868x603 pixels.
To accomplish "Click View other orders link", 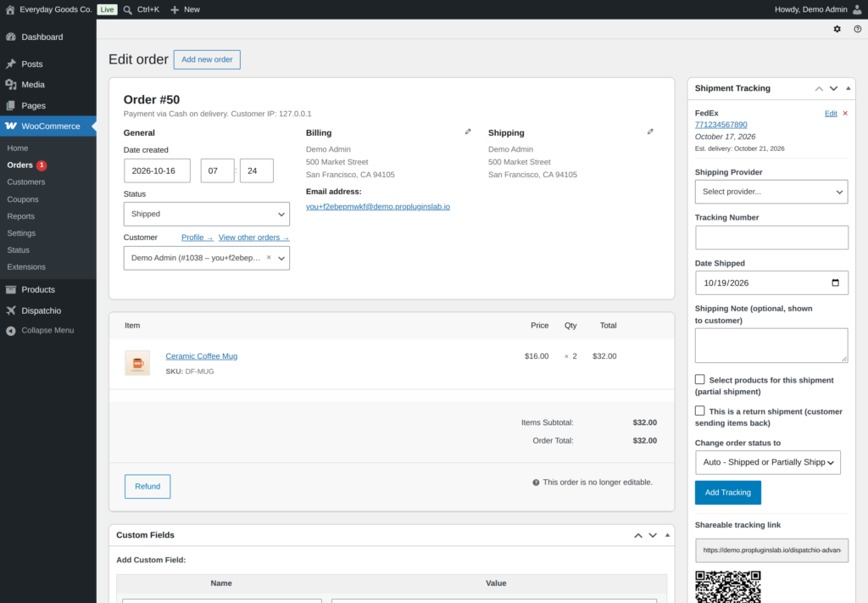I will coord(253,237).
